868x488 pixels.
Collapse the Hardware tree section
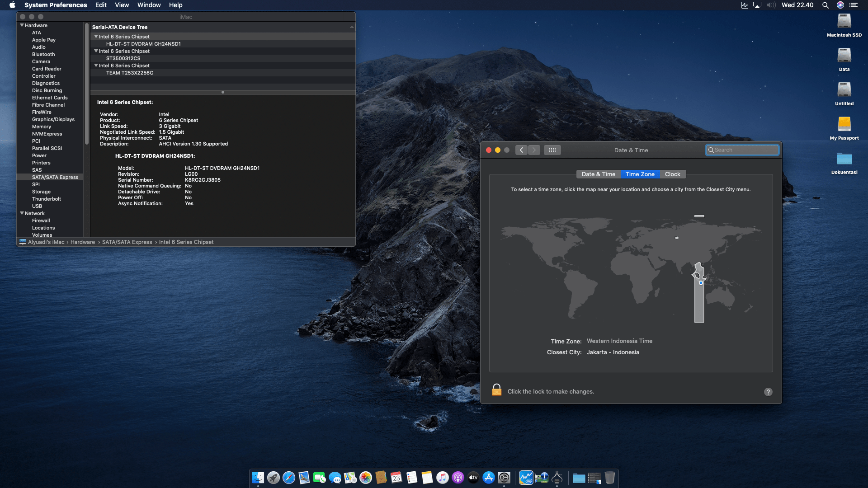[22, 25]
